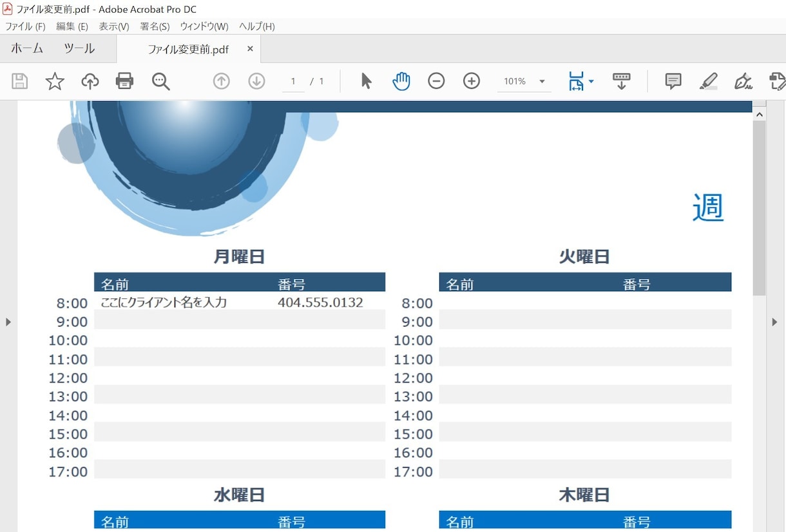
Task: Expand the left navigation pane
Action: click(x=8, y=321)
